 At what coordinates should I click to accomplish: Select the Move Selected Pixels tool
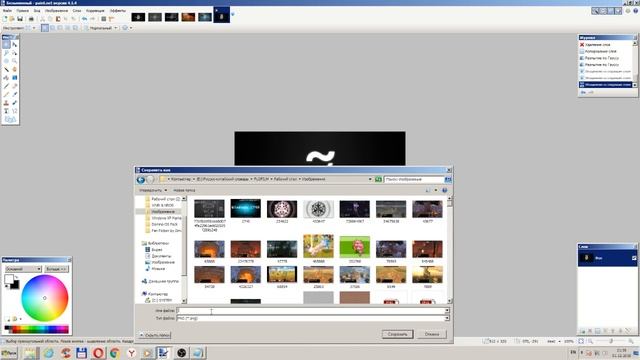pos(15,44)
